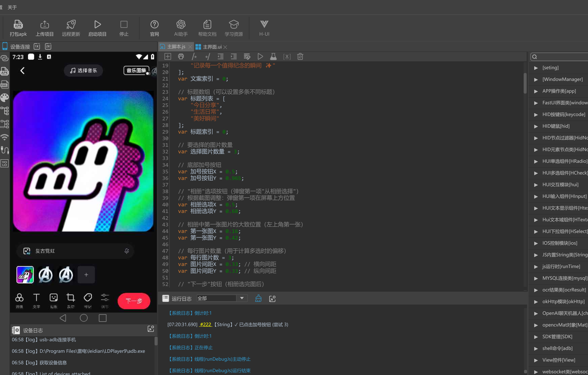Set device view to 1X scale

(37, 46)
